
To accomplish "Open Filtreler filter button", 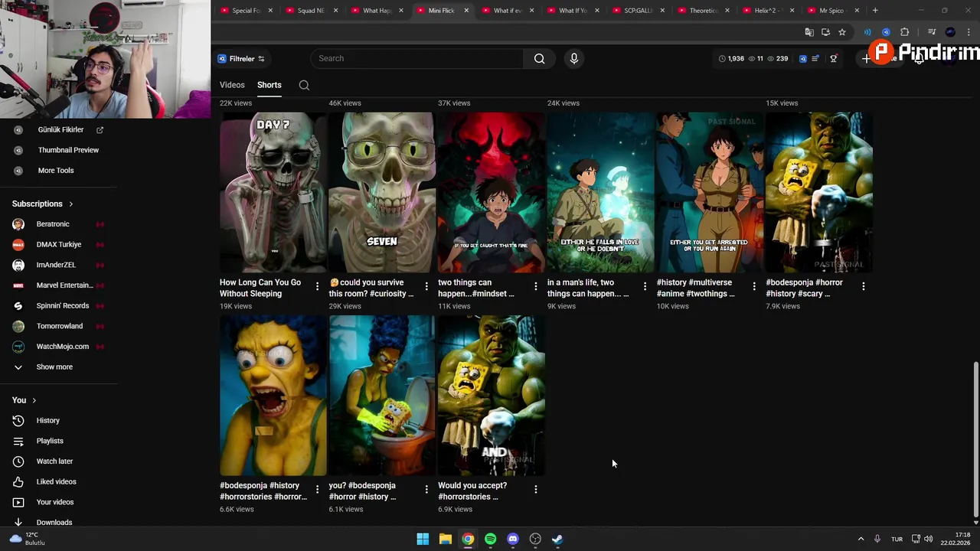I will tap(241, 59).
